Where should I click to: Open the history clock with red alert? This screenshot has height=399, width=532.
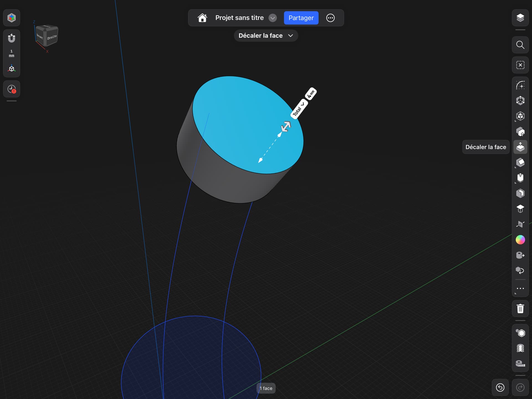click(x=11, y=89)
